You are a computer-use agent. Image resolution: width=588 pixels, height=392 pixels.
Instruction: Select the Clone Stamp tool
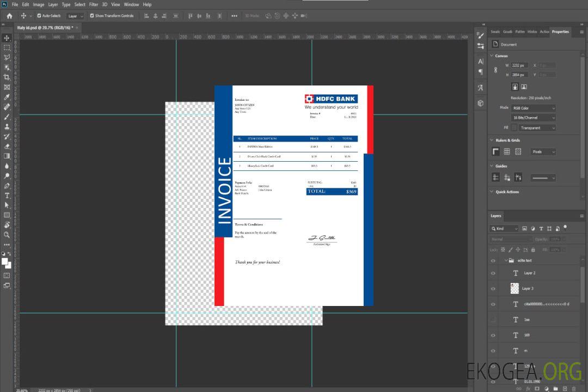[x=7, y=127]
